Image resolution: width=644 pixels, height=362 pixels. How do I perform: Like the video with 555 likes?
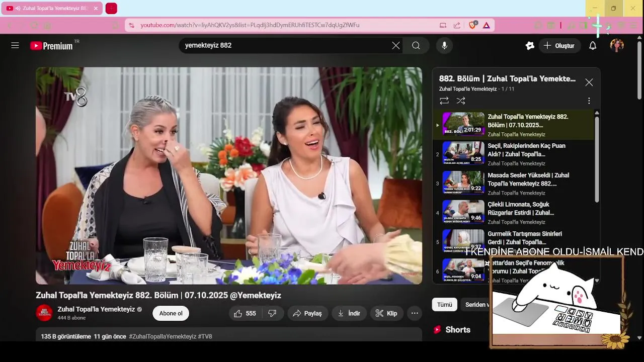point(246,313)
